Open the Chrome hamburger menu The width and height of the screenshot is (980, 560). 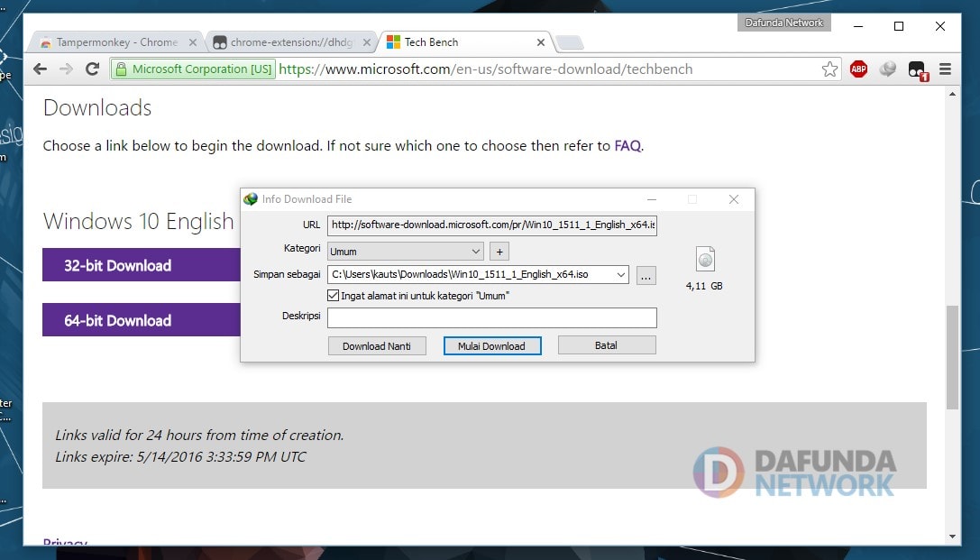tap(945, 69)
